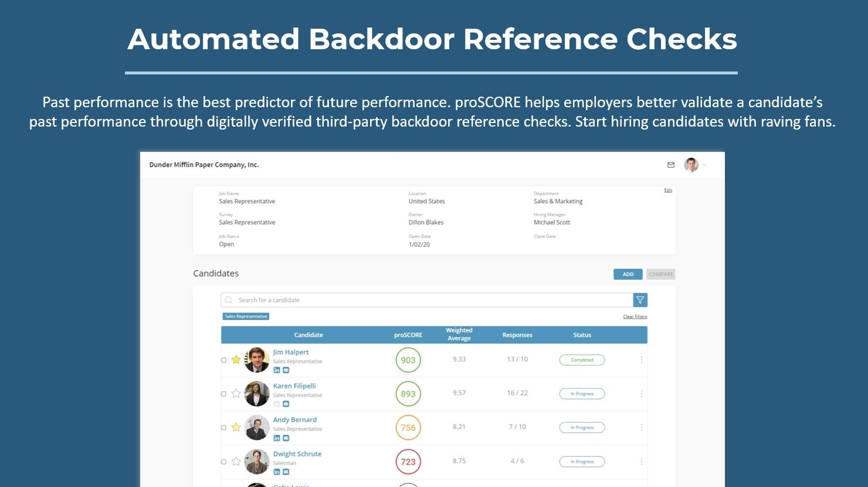The height and width of the screenshot is (487, 868).
Task: Tick the checkbox for Dwight Schrute
Action: coord(223,462)
